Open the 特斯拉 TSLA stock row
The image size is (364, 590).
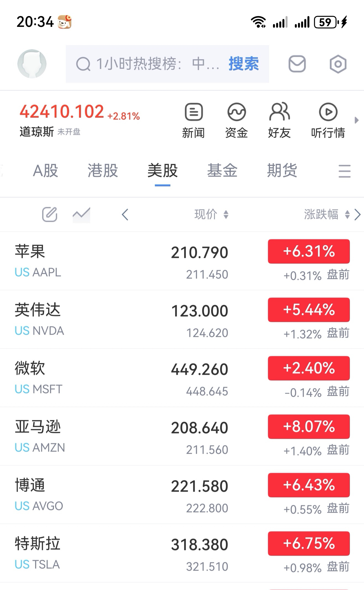point(182,553)
